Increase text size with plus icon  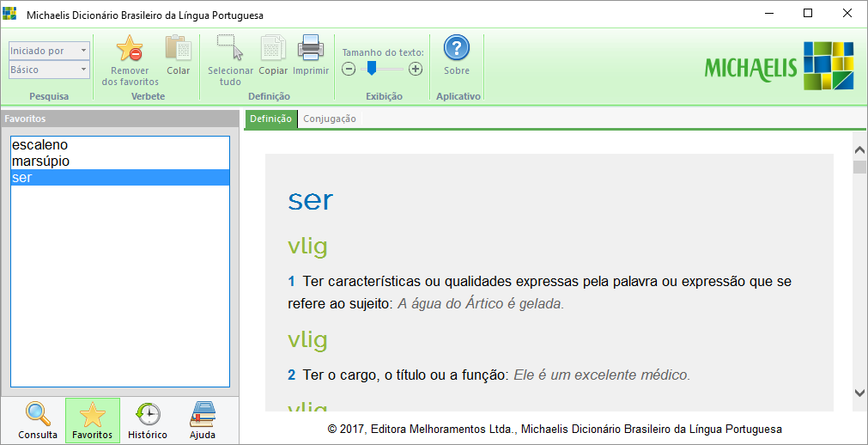pyautogui.click(x=416, y=69)
